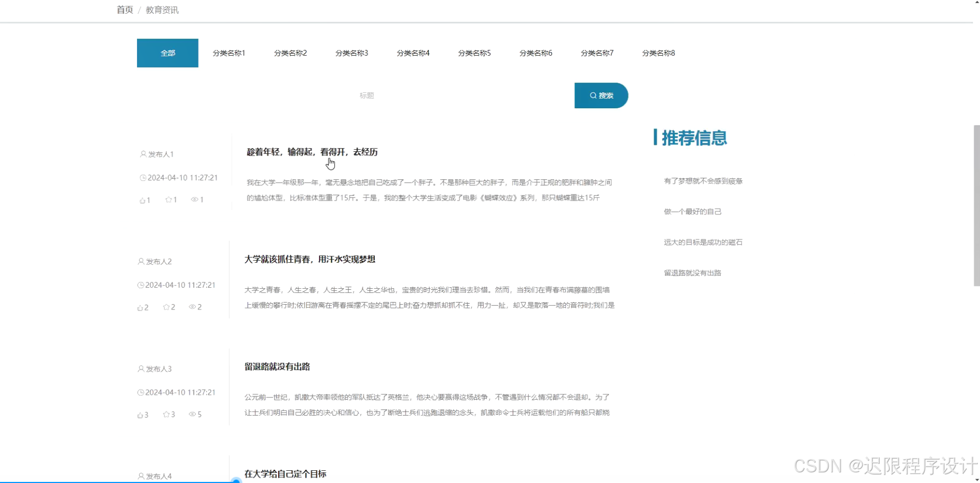Screen dimensions: 980x483
Task: Open recommended item 有了梦想就不会感到疲惫
Action: tap(703, 181)
